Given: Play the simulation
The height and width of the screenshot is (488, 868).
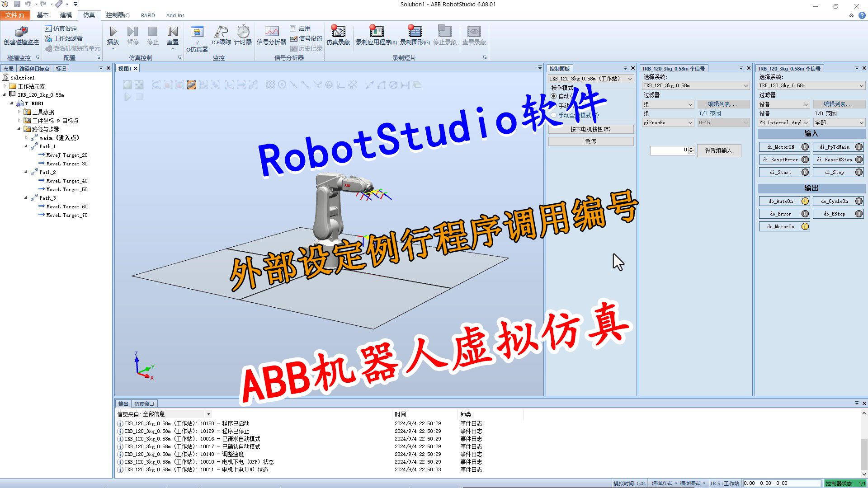Looking at the screenshot, I should 113,36.
